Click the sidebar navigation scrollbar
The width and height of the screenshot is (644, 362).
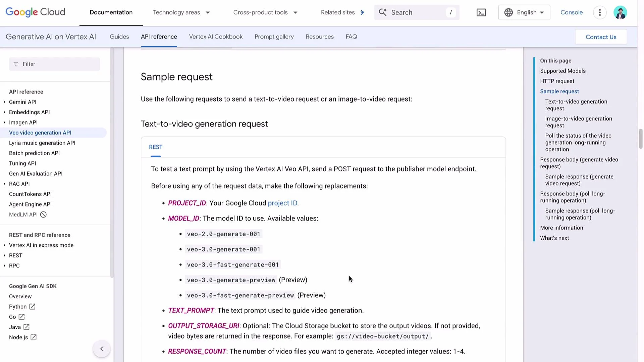pyautogui.click(x=112, y=163)
